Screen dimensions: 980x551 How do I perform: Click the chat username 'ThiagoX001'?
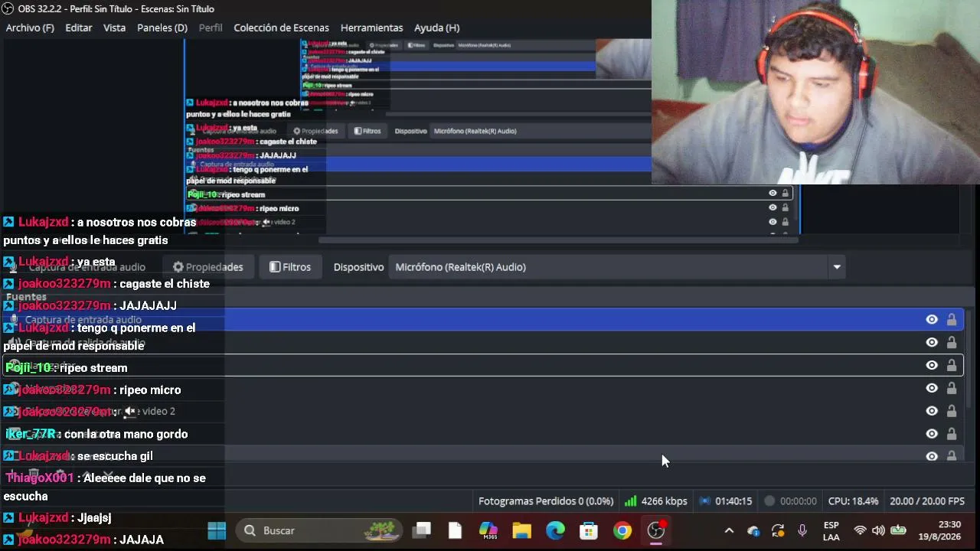click(40, 478)
